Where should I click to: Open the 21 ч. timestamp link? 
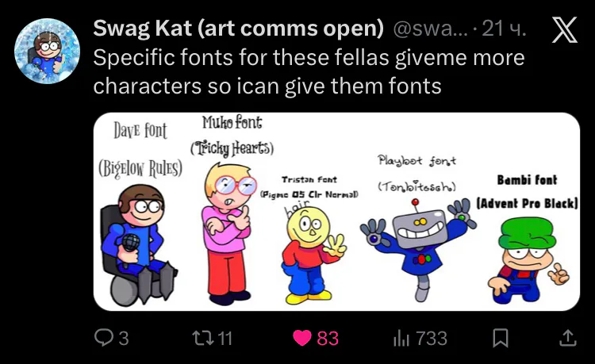coord(504,29)
